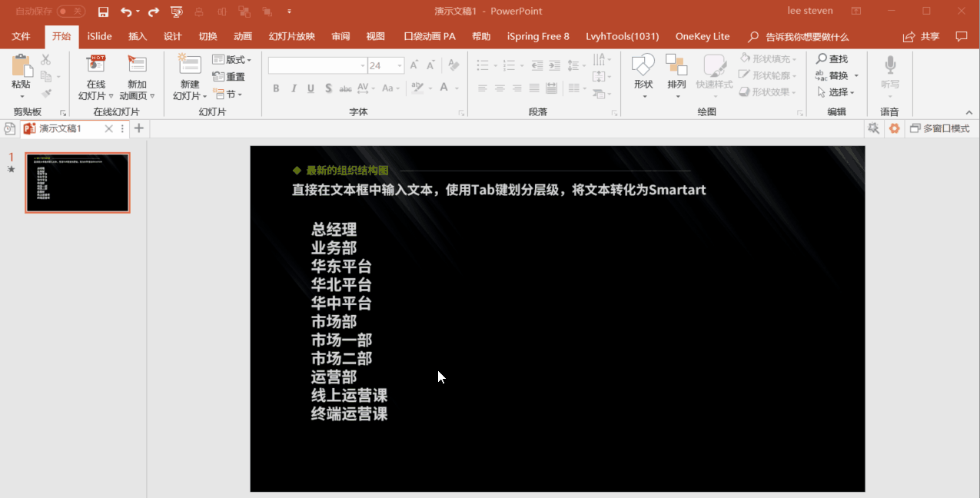Open the Share (共享) button
The image size is (980, 498).
[x=922, y=36]
